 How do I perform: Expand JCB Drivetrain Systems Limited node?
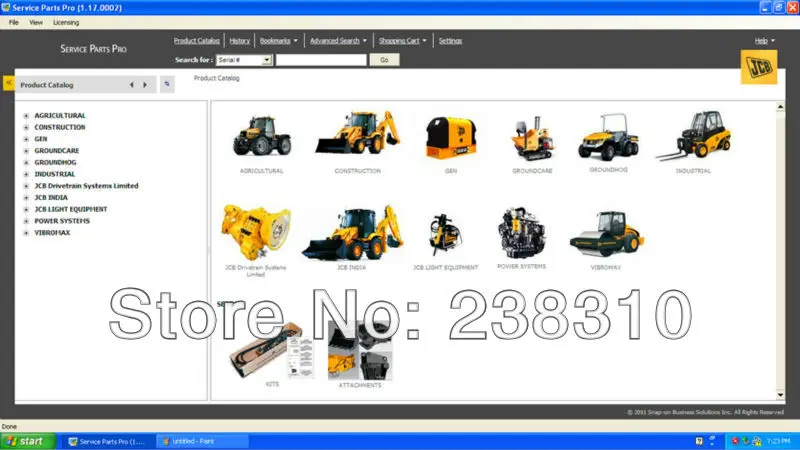26,186
